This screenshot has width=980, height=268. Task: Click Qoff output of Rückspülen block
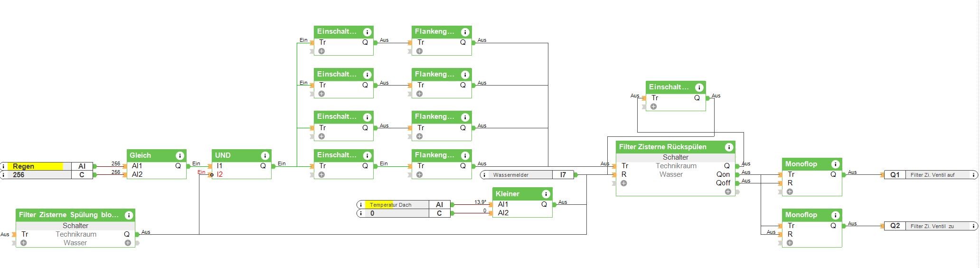[723, 183]
